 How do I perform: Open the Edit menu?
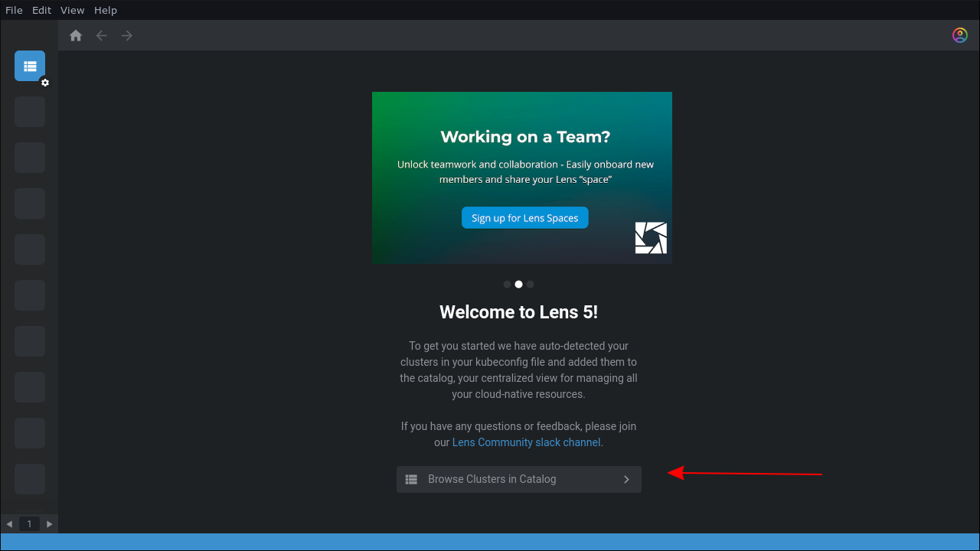(41, 10)
